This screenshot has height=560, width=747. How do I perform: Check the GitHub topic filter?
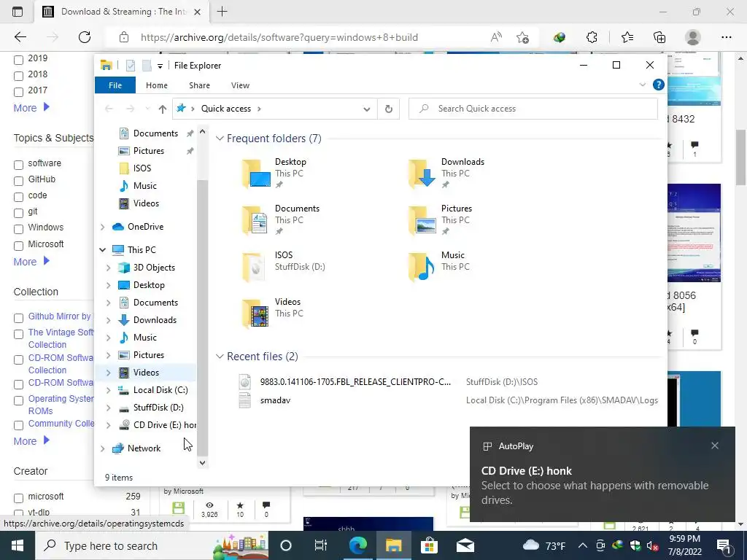(x=18, y=181)
